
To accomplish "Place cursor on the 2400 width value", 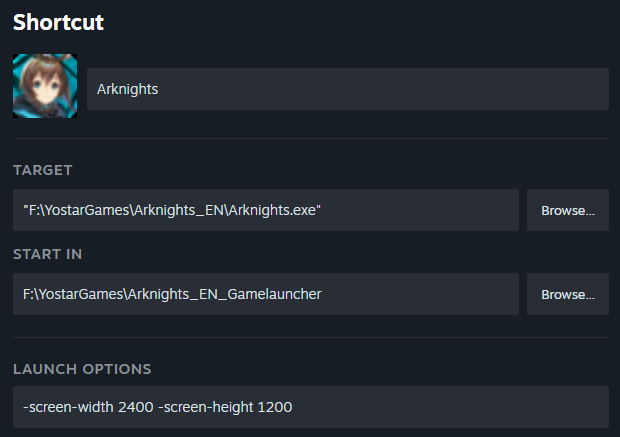I will (x=136, y=407).
